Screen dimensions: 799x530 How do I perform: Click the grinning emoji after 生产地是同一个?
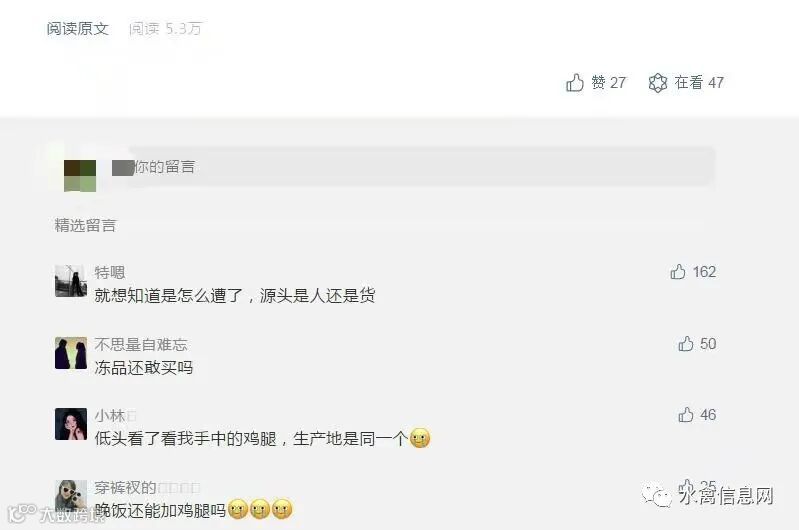pos(420,438)
